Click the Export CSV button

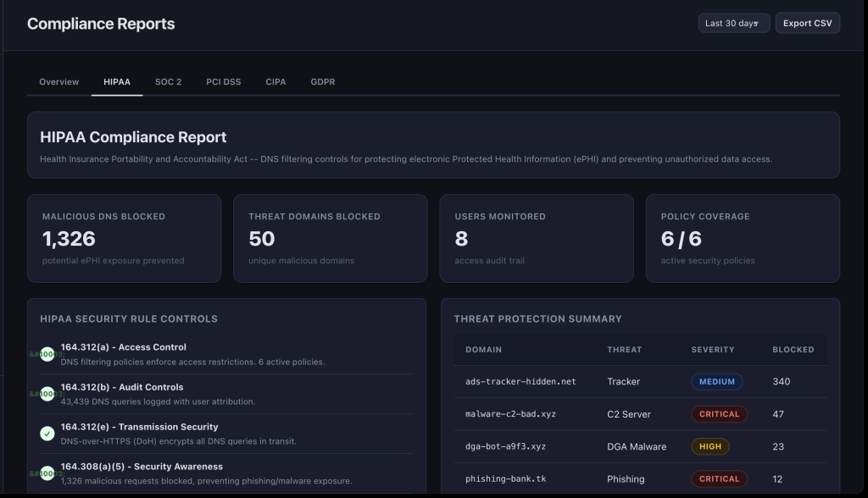tap(807, 24)
